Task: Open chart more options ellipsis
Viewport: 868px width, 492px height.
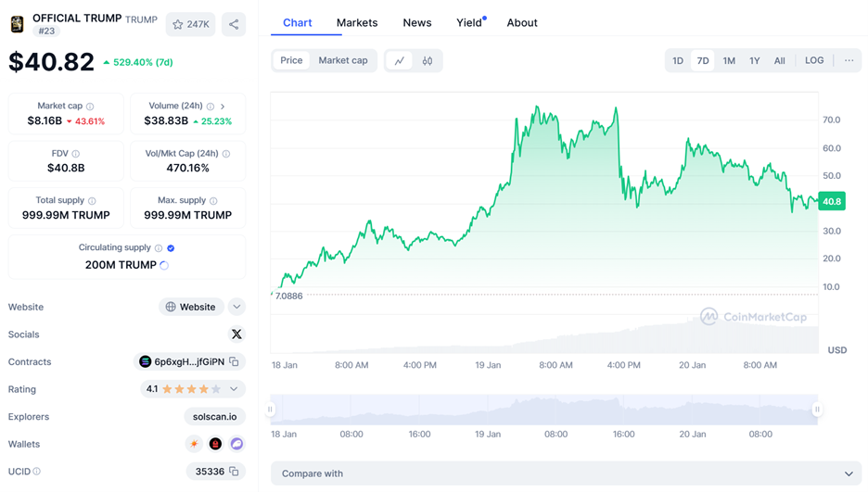Action: (849, 60)
